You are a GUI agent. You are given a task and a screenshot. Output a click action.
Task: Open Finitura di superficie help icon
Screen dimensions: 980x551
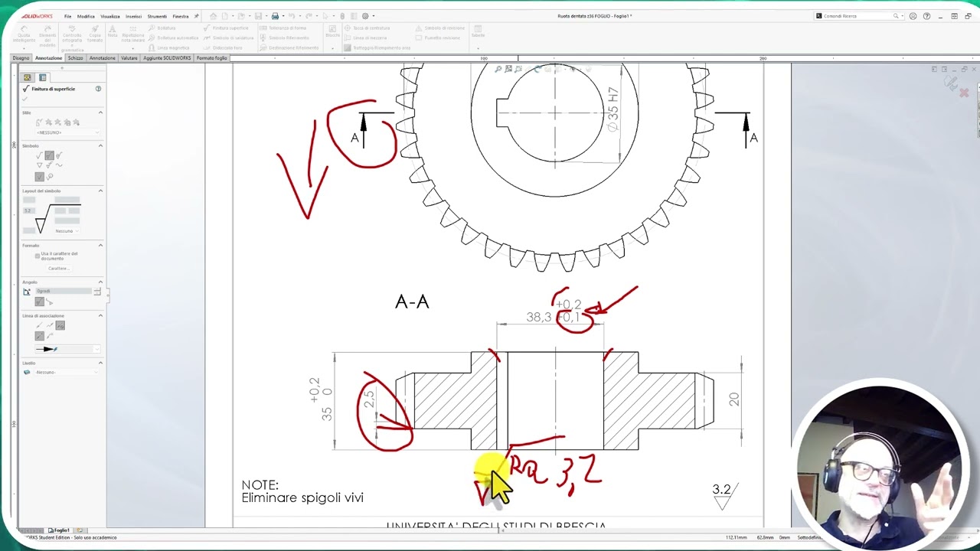pyautogui.click(x=98, y=89)
